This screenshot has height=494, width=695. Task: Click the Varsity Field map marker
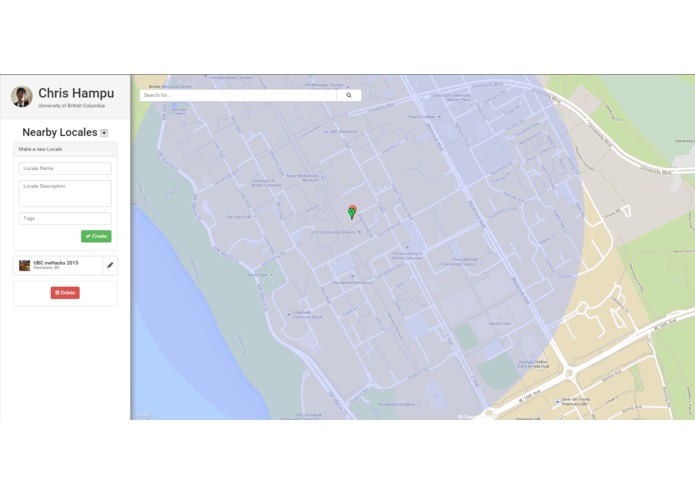click(500, 319)
